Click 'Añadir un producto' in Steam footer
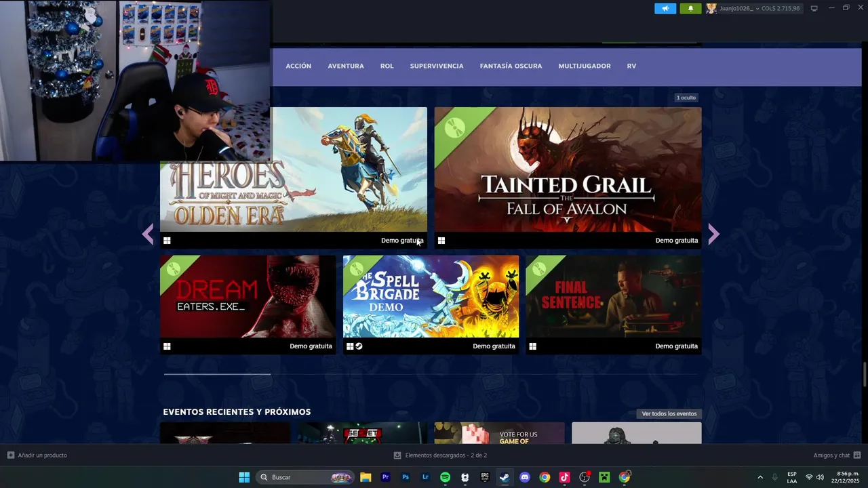868x488 pixels. click(37, 455)
